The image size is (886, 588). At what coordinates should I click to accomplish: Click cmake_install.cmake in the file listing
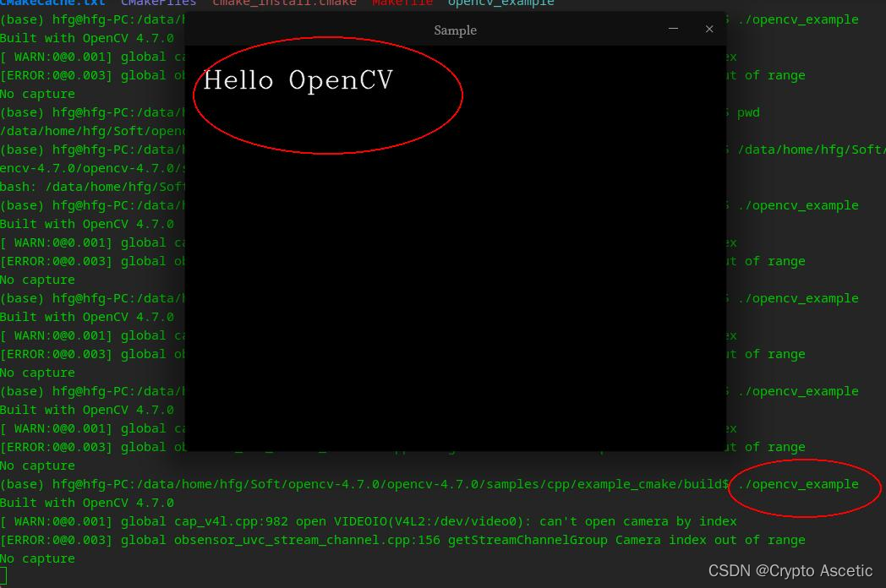tap(284, 3)
